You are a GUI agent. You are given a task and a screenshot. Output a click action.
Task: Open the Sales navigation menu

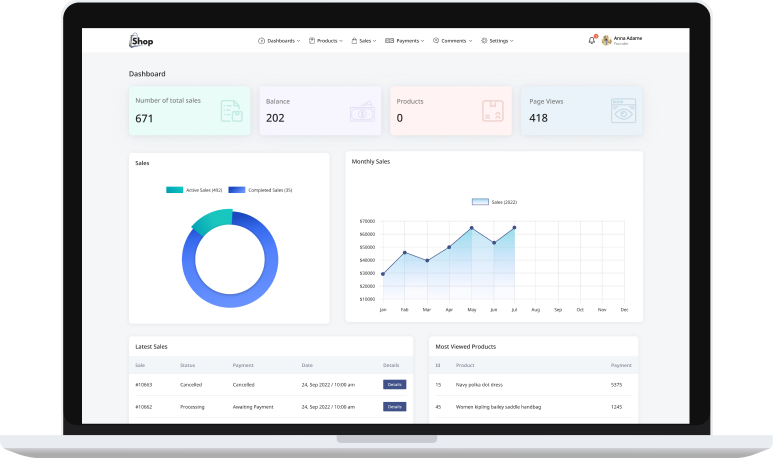click(365, 41)
